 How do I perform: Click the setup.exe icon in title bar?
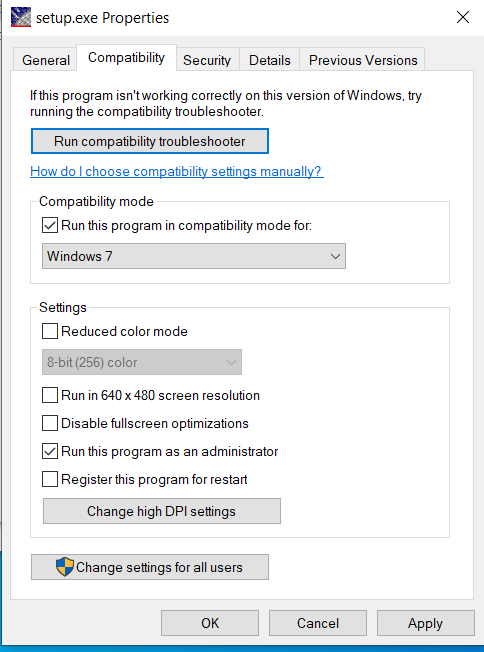pos(21,17)
